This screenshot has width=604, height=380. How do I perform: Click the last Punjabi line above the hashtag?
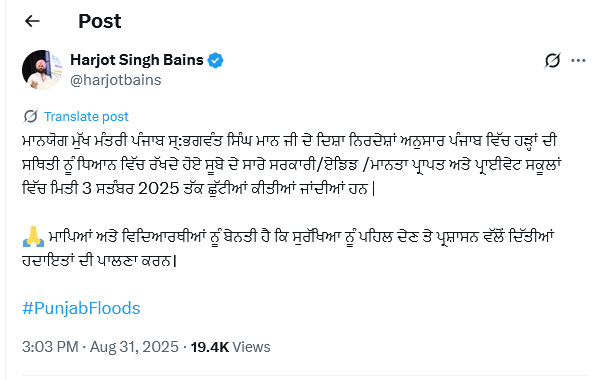99,261
